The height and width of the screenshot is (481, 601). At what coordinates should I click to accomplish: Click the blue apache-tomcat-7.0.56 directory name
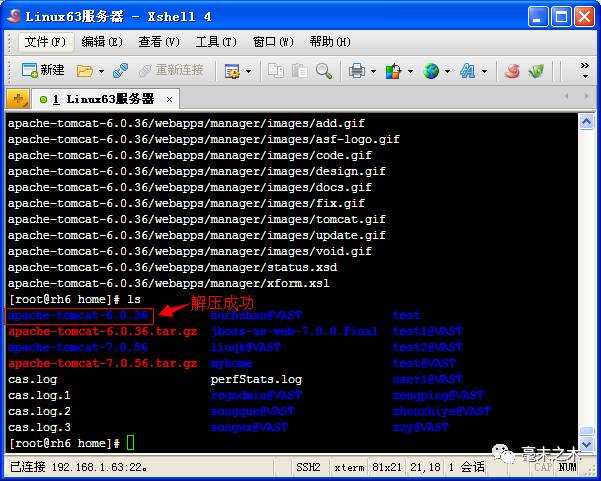click(78, 348)
